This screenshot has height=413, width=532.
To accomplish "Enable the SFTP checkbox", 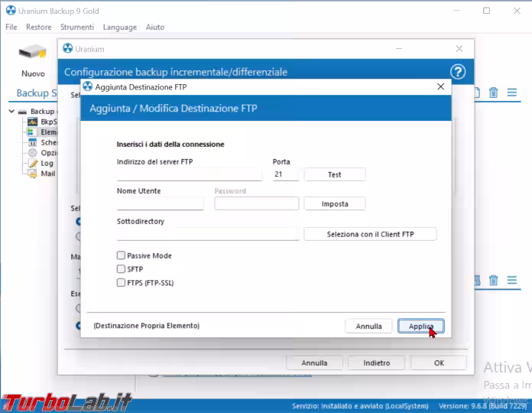I will (x=121, y=268).
